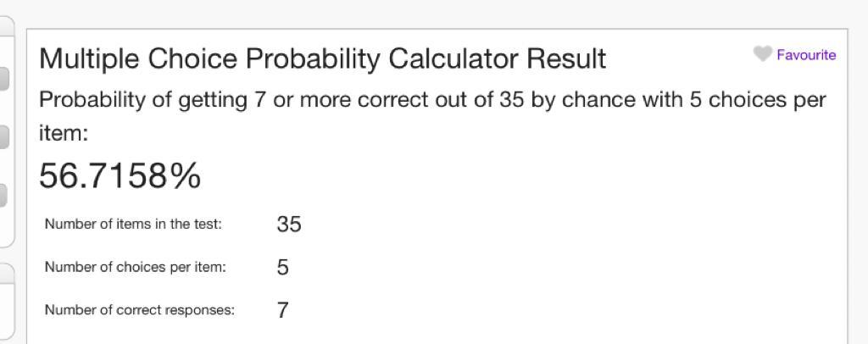Click the value 7 for correct responses
The height and width of the screenshot is (344, 868).
pos(283,310)
